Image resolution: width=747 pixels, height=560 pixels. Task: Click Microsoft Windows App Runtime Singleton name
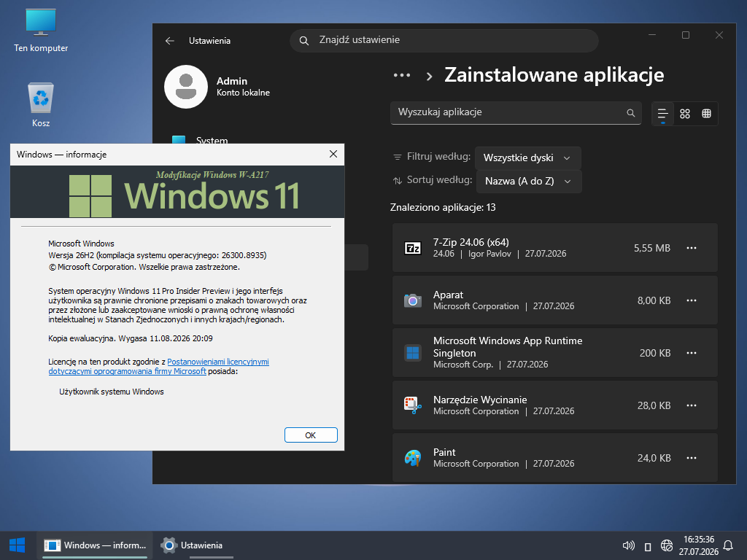click(x=508, y=346)
